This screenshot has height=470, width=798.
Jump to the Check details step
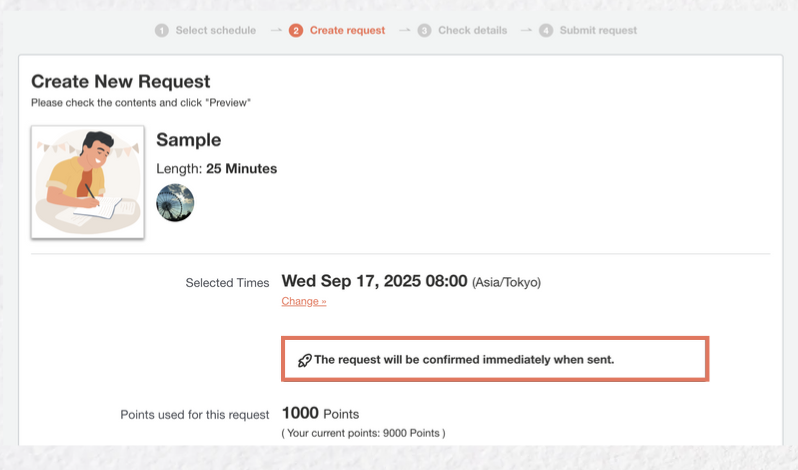pos(473,31)
